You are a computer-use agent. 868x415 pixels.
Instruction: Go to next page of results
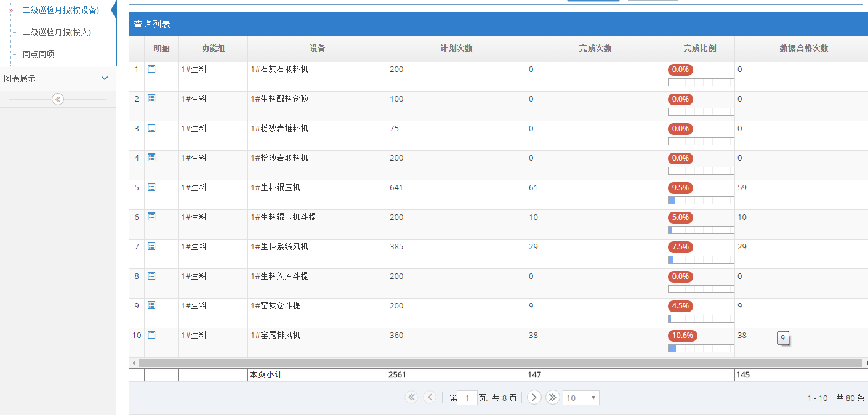534,398
